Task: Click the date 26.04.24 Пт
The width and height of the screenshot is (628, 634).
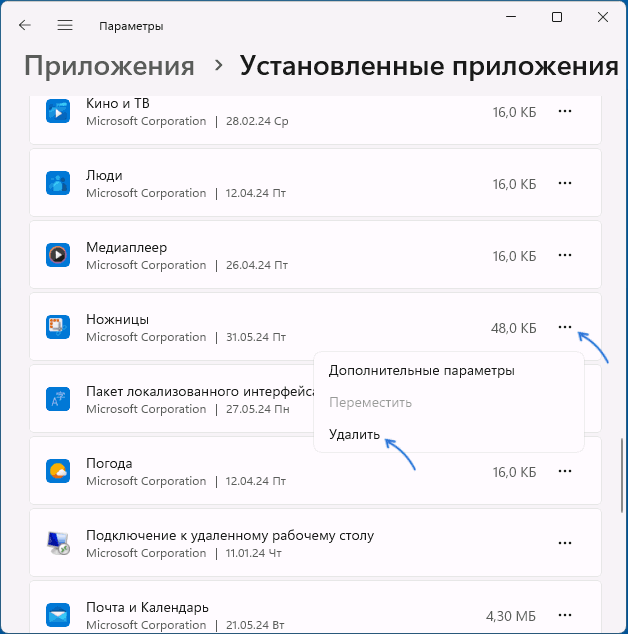Action: pos(257,265)
